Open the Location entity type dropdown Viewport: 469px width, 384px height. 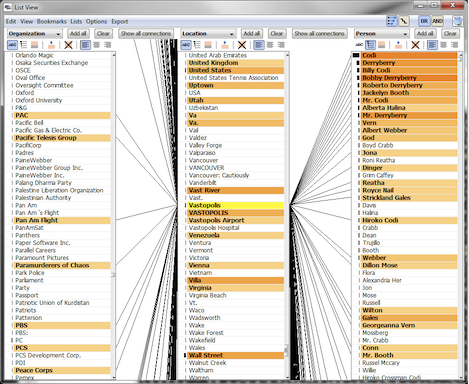(x=208, y=34)
